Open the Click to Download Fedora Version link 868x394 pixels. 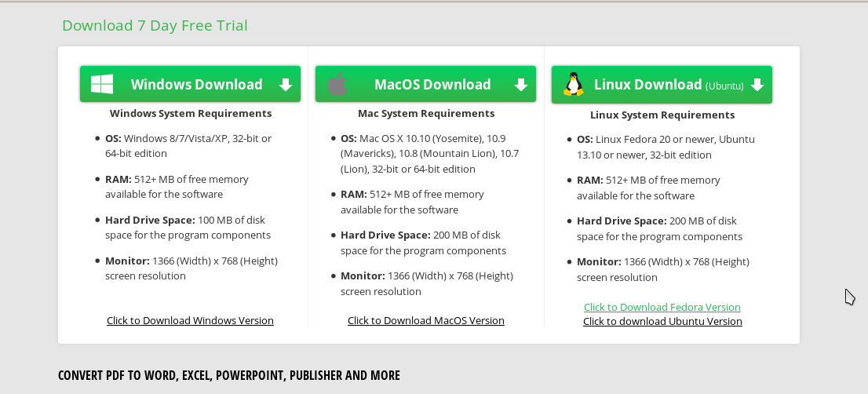point(662,307)
